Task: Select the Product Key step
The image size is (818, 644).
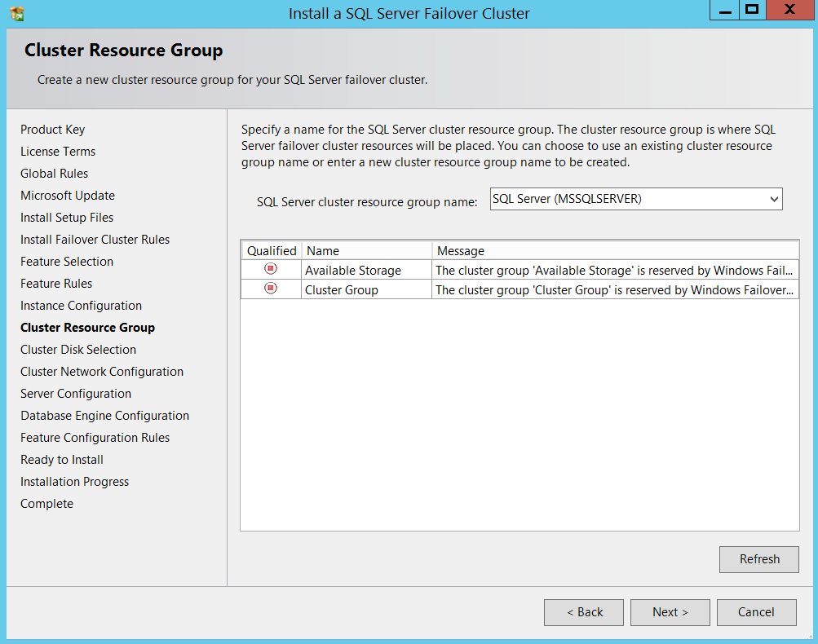Action: [x=53, y=130]
